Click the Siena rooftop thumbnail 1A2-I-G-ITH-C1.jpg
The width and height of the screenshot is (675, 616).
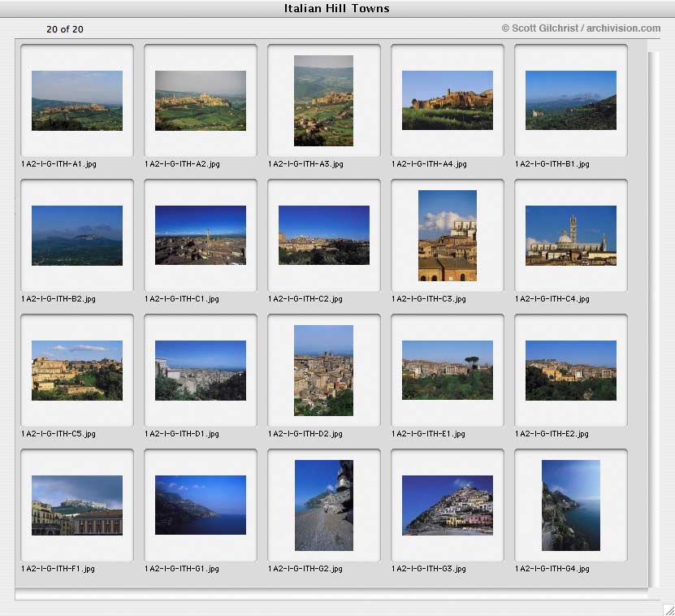[x=201, y=235]
